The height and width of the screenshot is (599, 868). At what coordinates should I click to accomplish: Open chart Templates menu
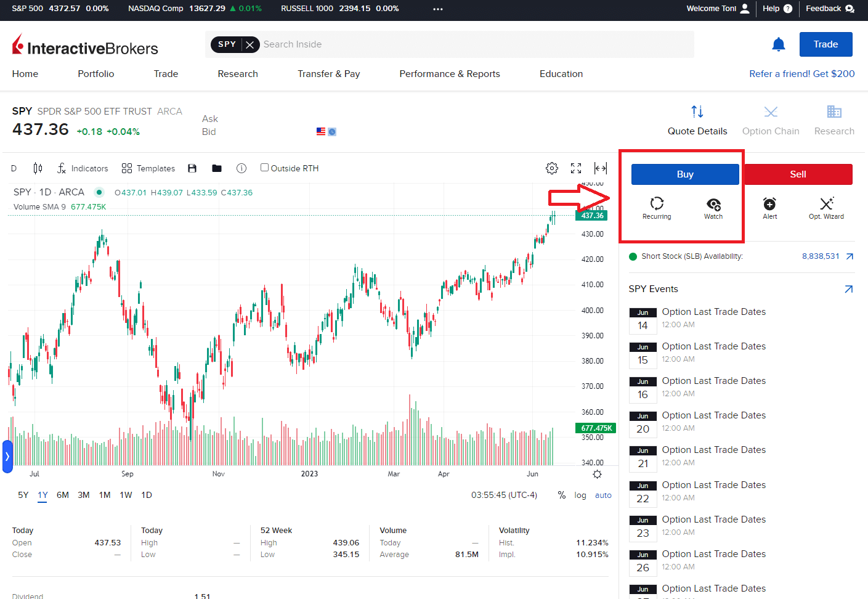pos(148,168)
